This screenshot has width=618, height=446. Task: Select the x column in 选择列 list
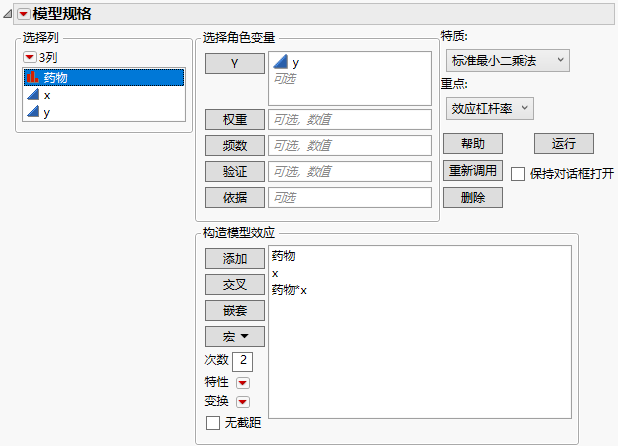click(104, 95)
